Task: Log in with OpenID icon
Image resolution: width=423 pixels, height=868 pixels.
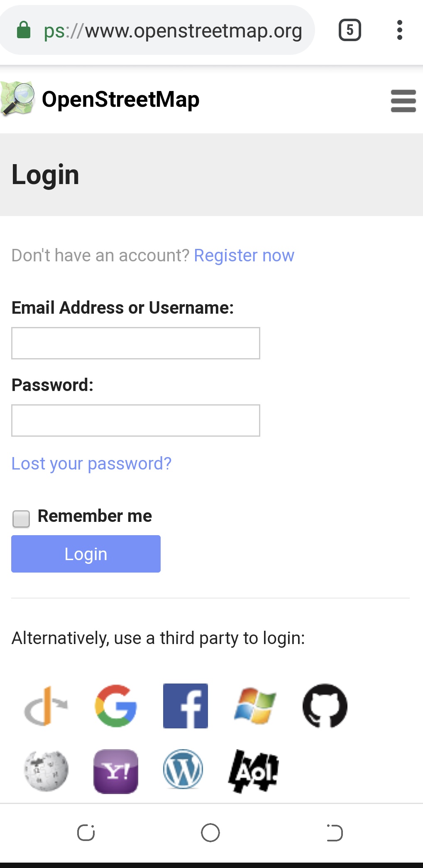Action: tap(46, 706)
